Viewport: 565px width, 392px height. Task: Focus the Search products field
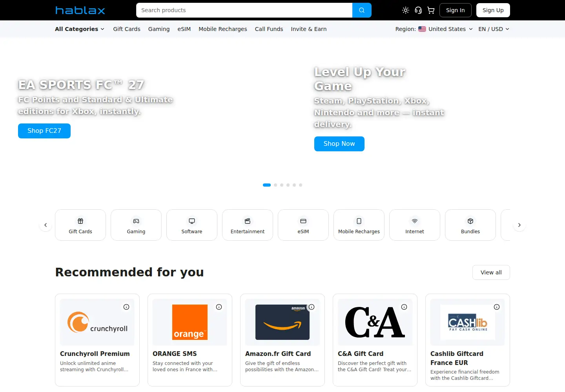tap(244, 10)
